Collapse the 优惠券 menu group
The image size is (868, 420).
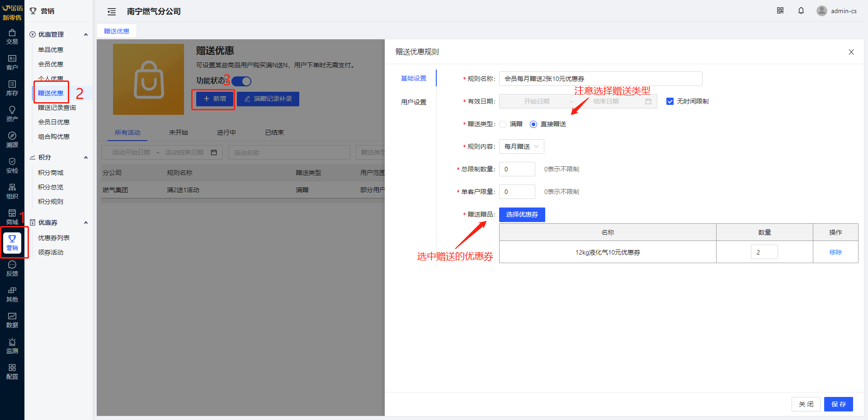tap(86, 222)
